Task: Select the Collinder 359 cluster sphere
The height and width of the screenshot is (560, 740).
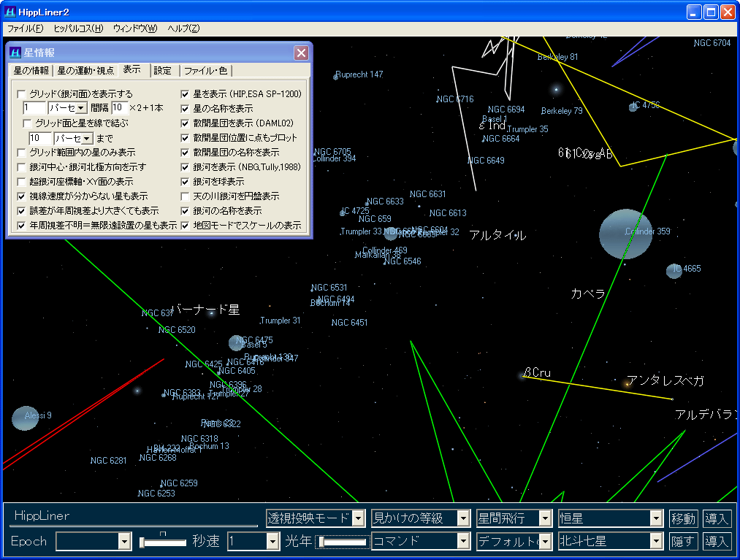Action: point(625,234)
